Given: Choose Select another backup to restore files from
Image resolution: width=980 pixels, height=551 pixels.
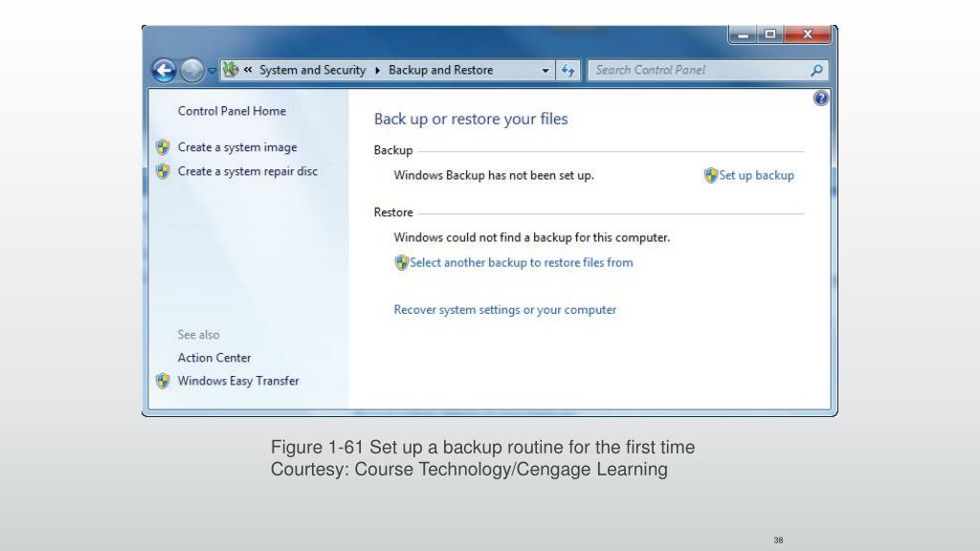Looking at the screenshot, I should tap(522, 262).
